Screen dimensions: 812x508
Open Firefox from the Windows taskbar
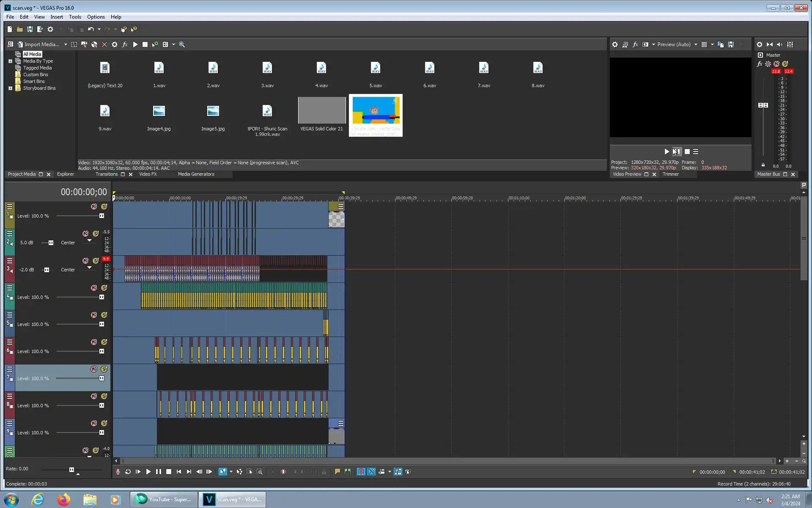pos(64,500)
